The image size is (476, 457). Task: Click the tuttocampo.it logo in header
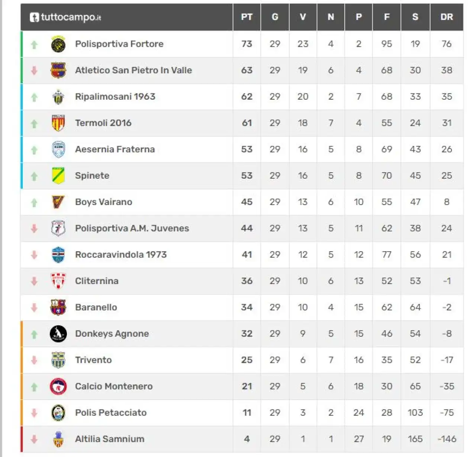click(x=65, y=17)
